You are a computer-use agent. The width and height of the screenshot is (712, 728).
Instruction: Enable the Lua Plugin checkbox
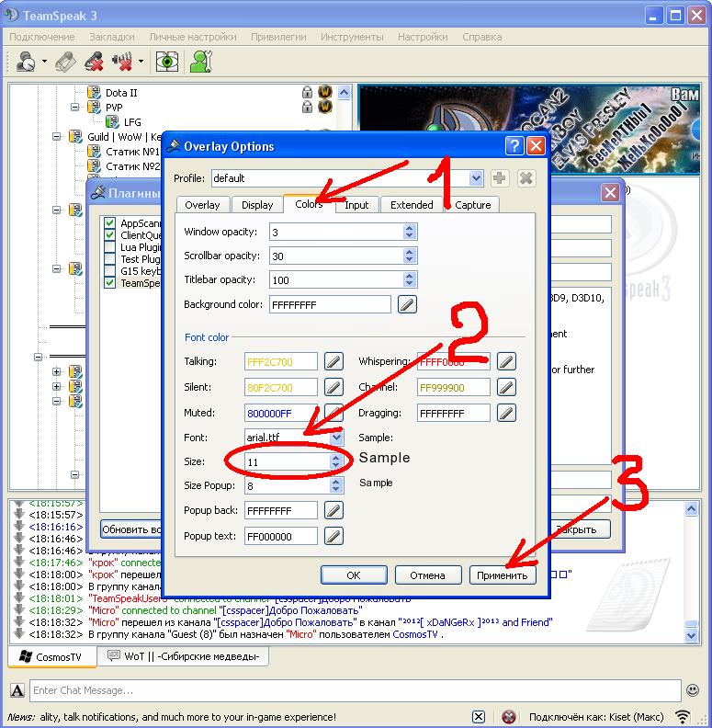point(109,247)
